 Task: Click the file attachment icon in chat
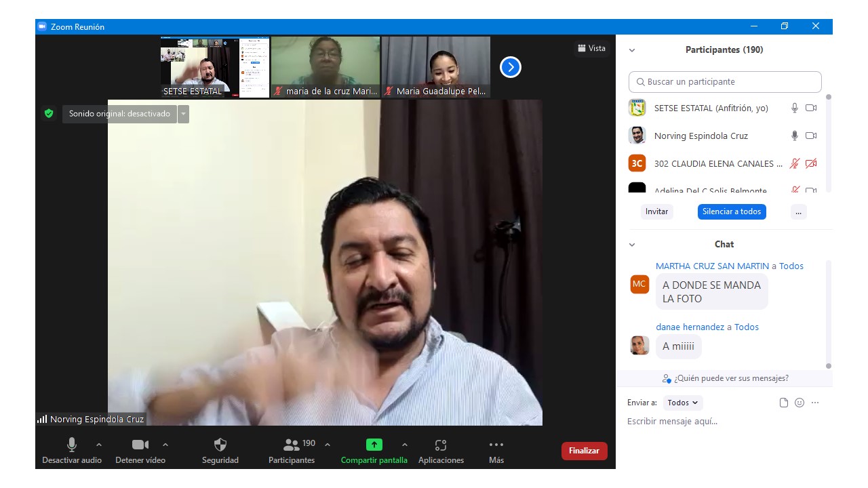point(784,403)
